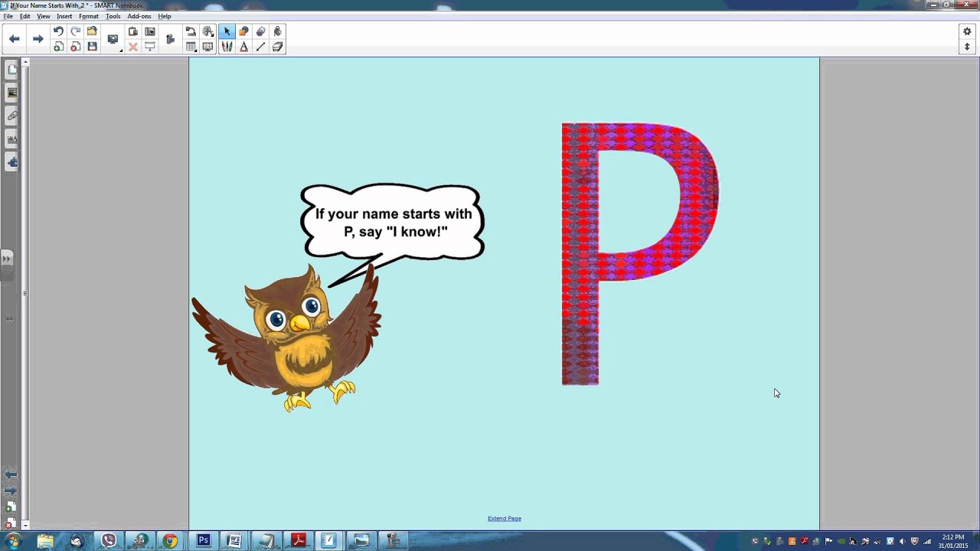
Task: Select the Lines tool
Action: [260, 47]
